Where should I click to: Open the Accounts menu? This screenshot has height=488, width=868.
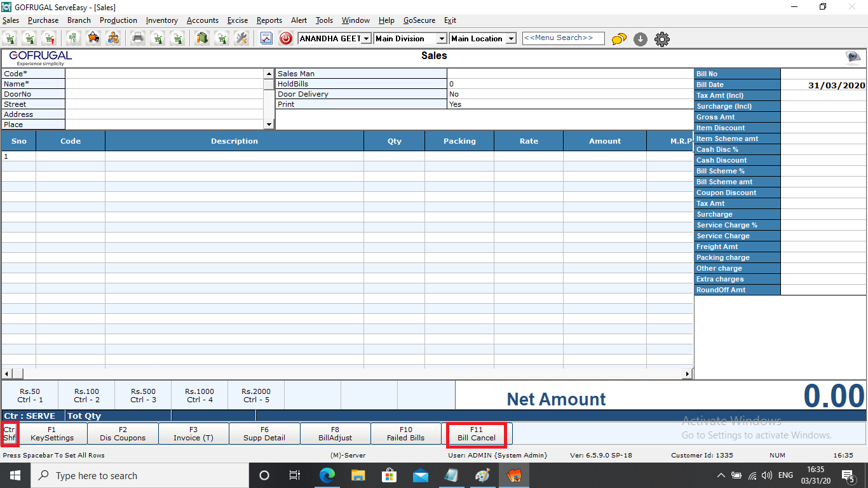click(203, 20)
